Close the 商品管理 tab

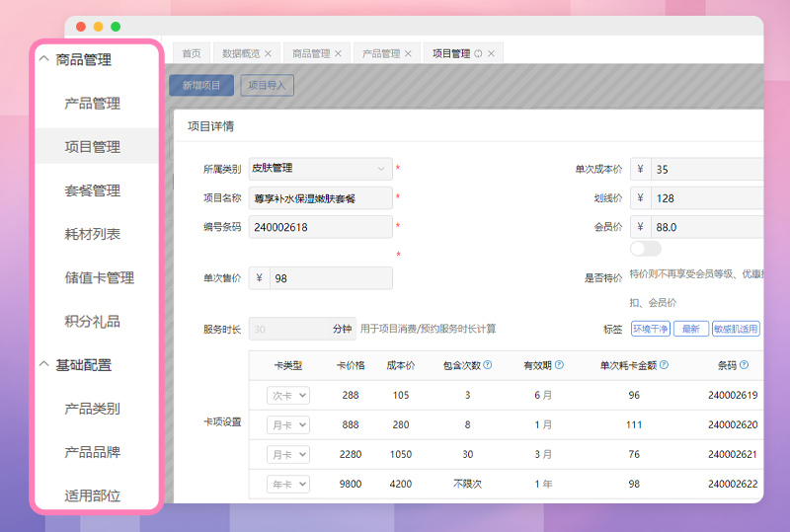(338, 53)
